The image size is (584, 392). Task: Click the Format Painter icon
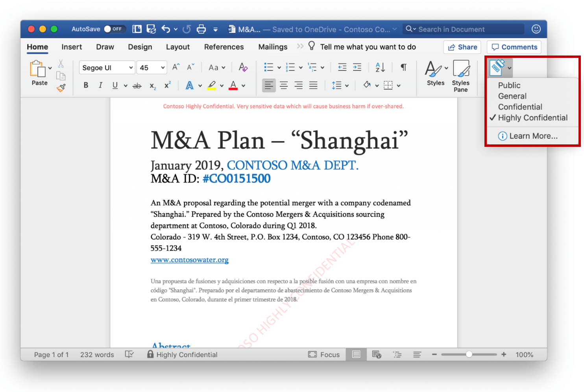click(61, 88)
